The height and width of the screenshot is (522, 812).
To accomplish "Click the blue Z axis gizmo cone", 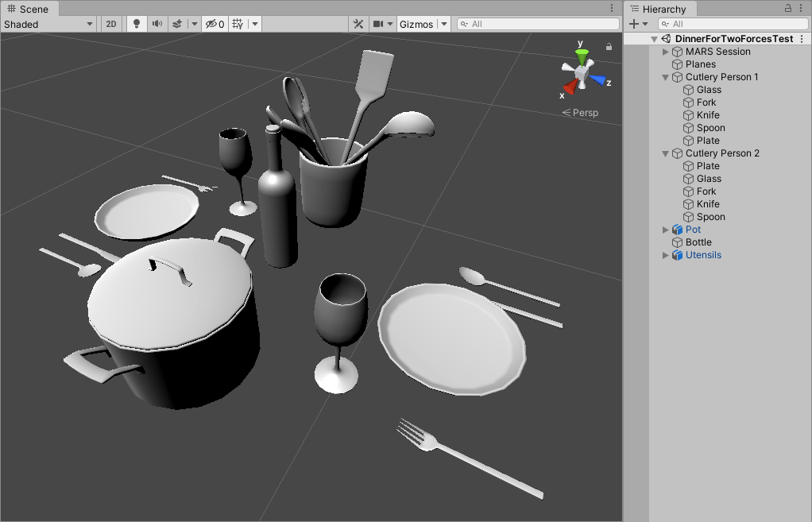I will point(597,80).
